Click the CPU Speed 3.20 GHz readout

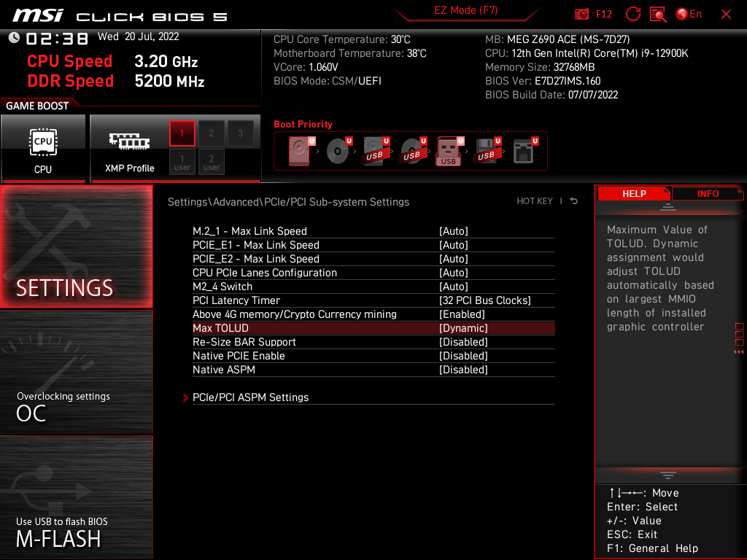pyautogui.click(x=112, y=61)
